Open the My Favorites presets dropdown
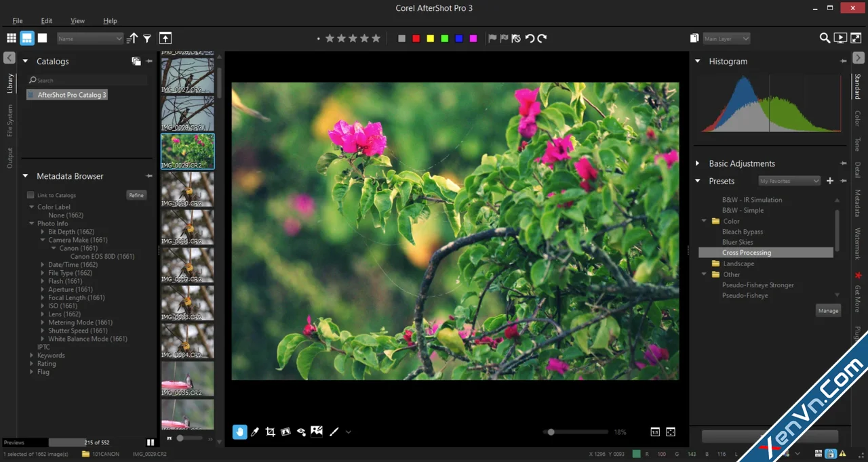The height and width of the screenshot is (462, 868). [789, 181]
